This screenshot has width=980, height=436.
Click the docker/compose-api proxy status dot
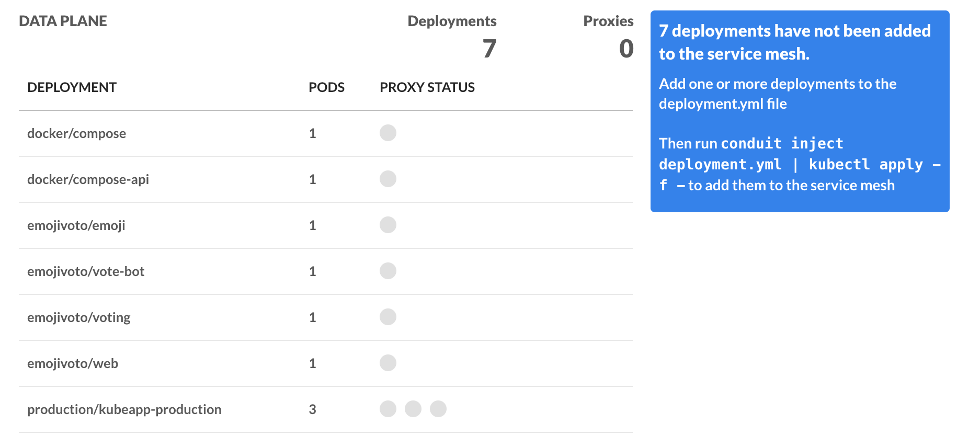pyautogui.click(x=388, y=179)
